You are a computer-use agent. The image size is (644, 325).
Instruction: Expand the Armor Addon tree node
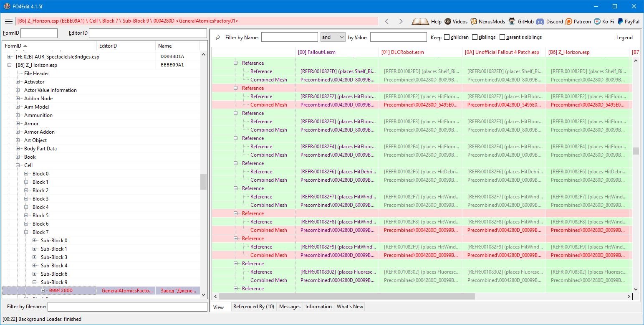18,132
